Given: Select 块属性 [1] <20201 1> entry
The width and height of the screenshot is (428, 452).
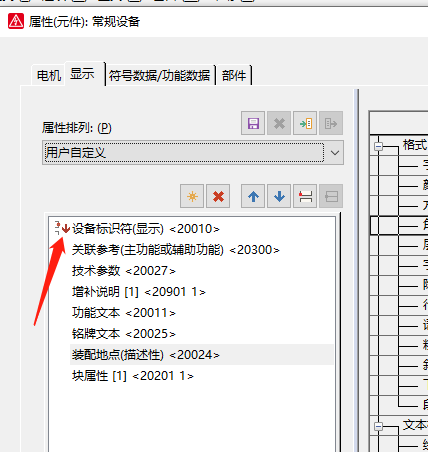Looking at the screenshot, I should [133, 376].
